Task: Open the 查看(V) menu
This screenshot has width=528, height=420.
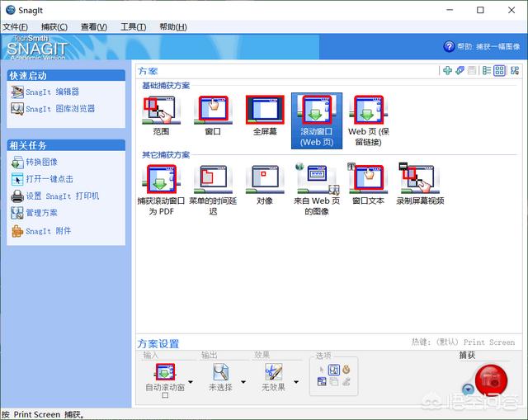Action: point(94,27)
